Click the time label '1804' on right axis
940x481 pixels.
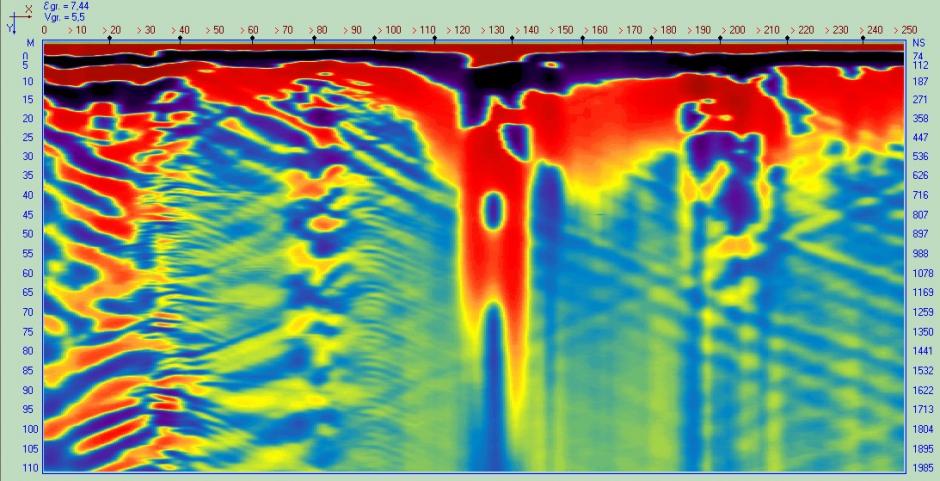point(923,429)
